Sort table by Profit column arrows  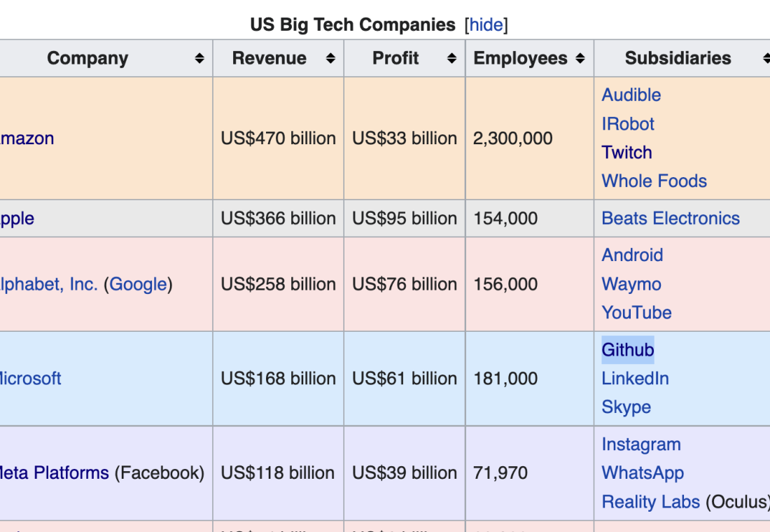(x=451, y=58)
